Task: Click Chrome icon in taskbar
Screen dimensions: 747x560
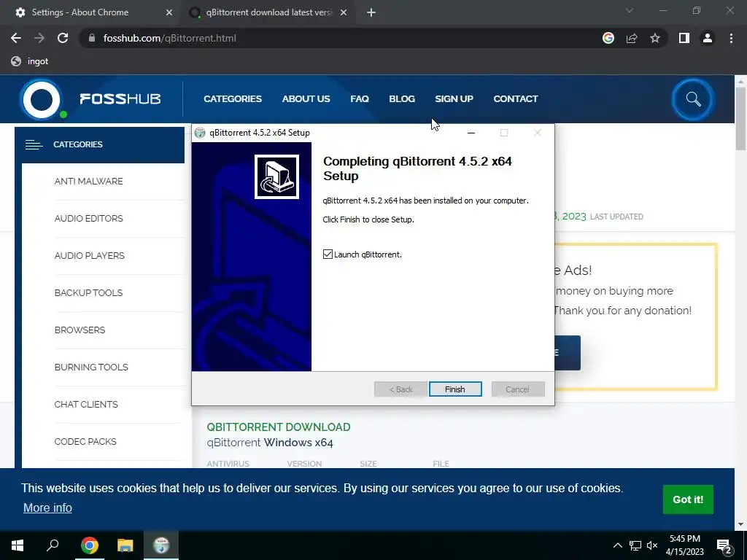Action: pos(89,545)
